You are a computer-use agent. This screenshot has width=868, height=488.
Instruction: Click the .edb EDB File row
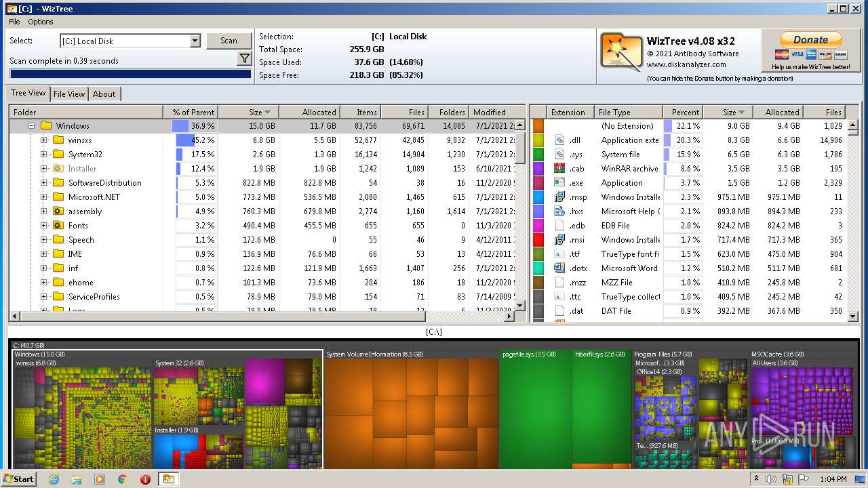click(x=689, y=226)
